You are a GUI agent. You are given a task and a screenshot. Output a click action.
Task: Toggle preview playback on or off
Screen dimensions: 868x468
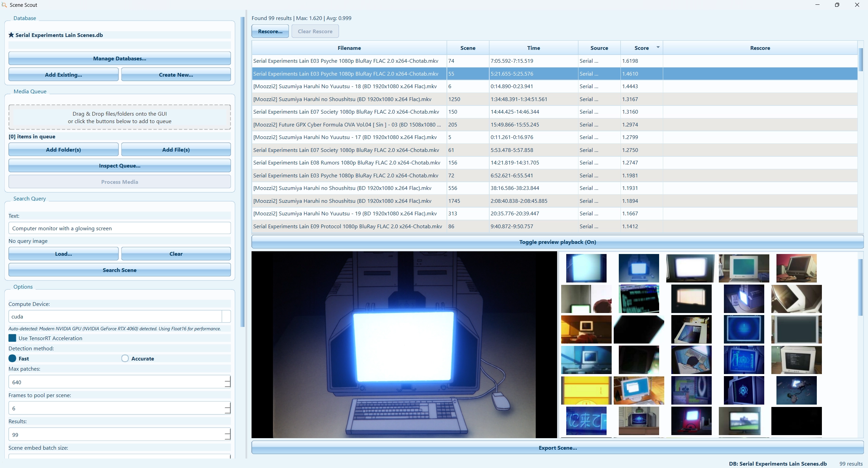pos(557,242)
